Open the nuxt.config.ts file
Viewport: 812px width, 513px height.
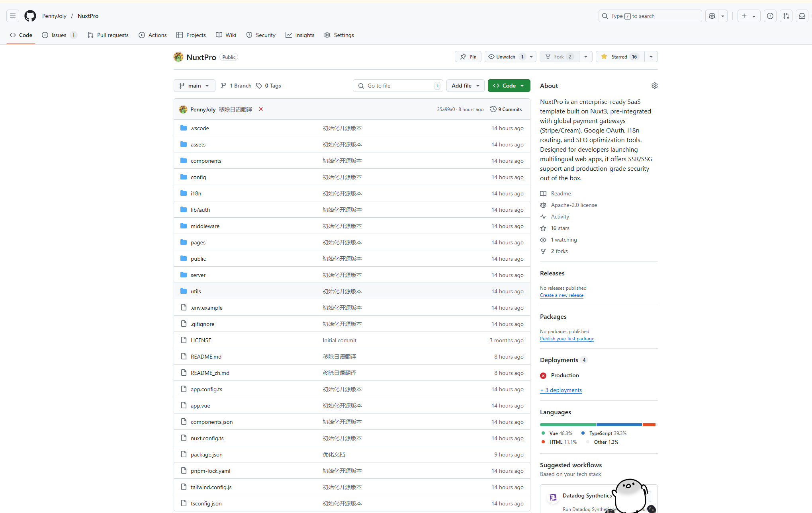tap(207, 438)
